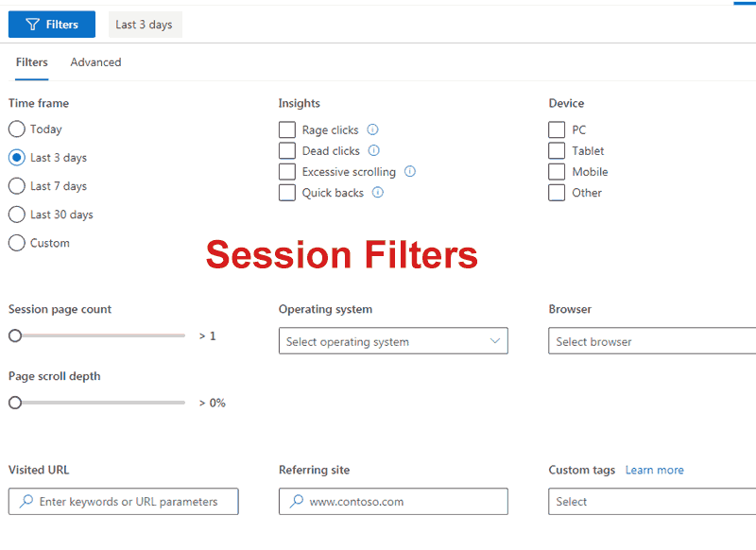
Task: Click the funnel icon on the Filters button
Action: (35, 24)
